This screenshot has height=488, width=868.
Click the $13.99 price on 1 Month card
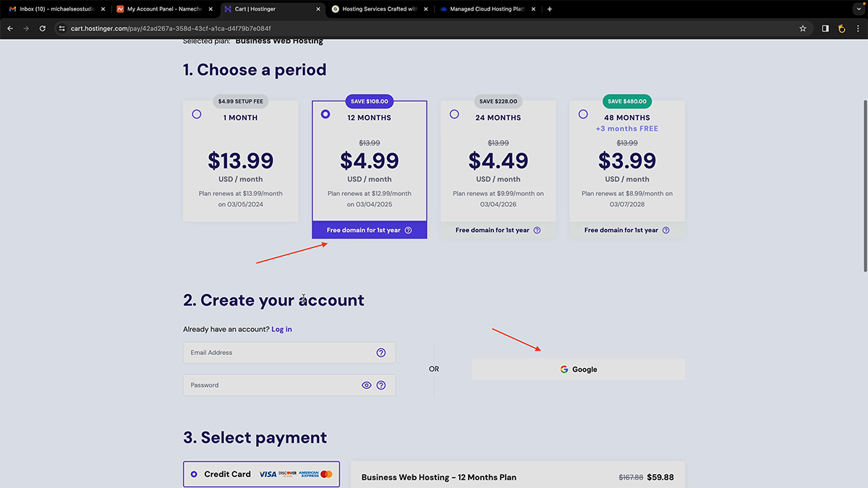pos(241,160)
